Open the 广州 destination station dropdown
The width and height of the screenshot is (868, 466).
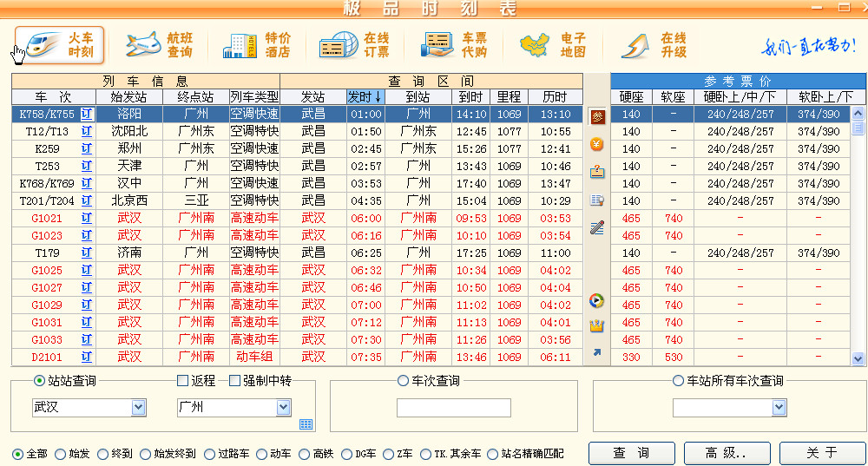[283, 408]
